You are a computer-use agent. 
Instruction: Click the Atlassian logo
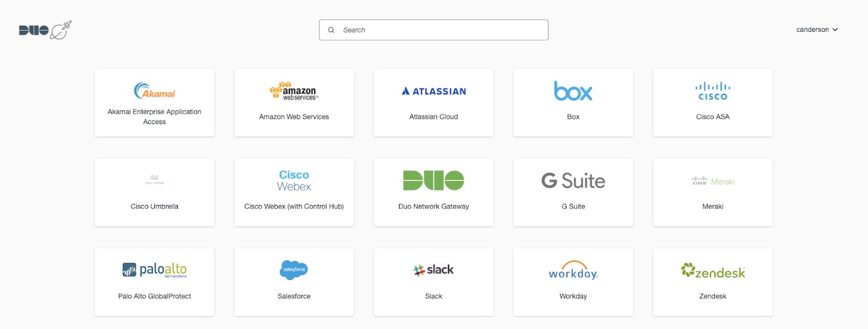pyautogui.click(x=433, y=92)
